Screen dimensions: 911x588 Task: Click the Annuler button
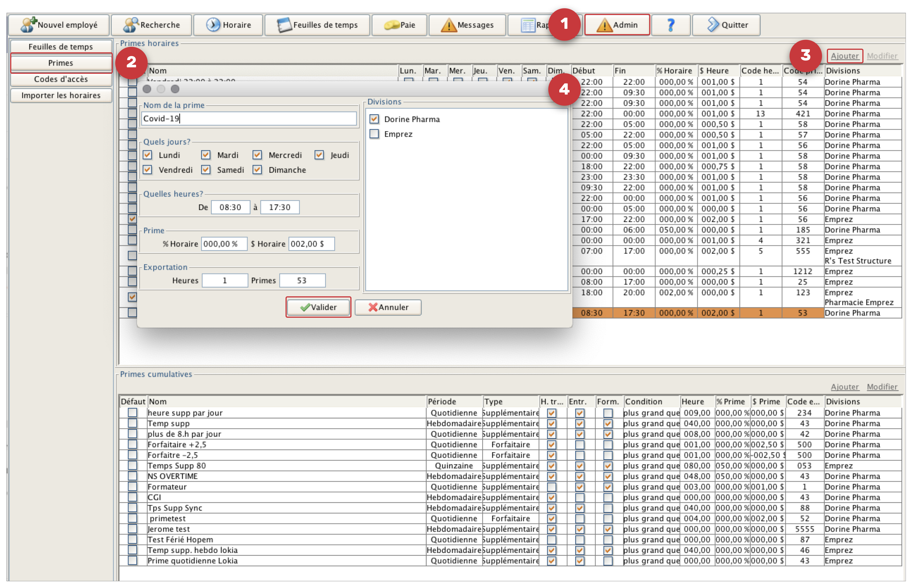tap(388, 307)
